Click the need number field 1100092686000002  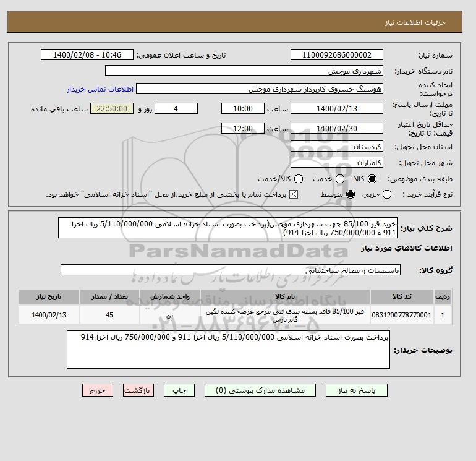tap(337, 54)
